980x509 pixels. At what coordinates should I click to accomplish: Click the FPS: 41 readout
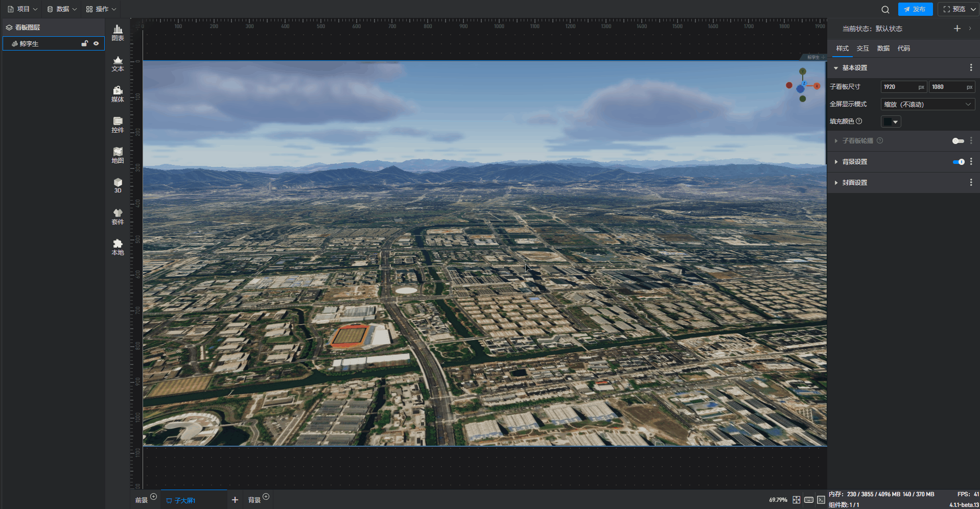[968, 494]
